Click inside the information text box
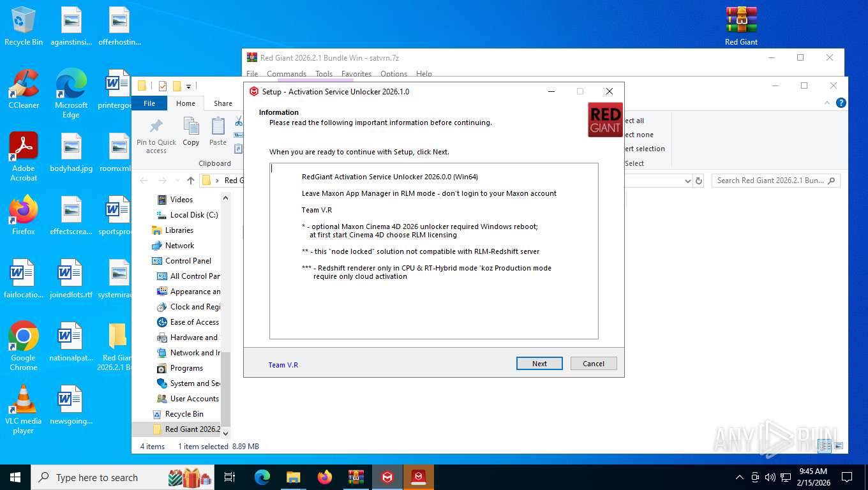868x490 pixels. click(x=434, y=251)
